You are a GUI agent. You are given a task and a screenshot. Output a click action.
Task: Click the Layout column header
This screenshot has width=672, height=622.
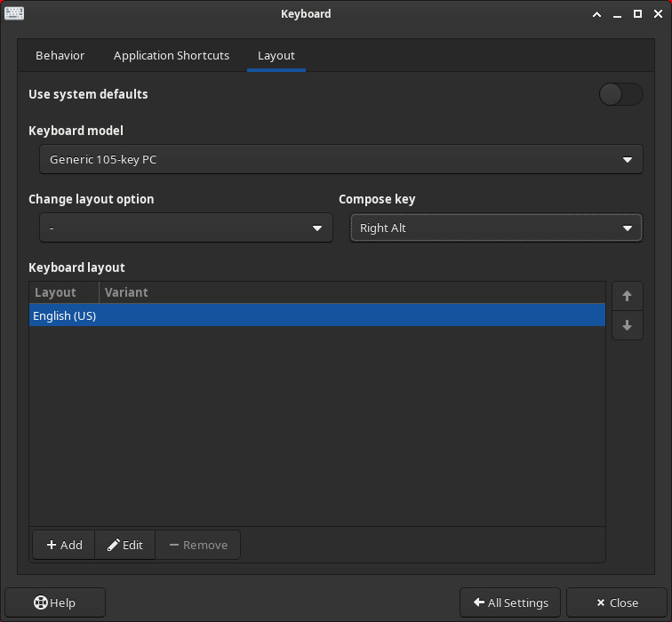coord(64,292)
